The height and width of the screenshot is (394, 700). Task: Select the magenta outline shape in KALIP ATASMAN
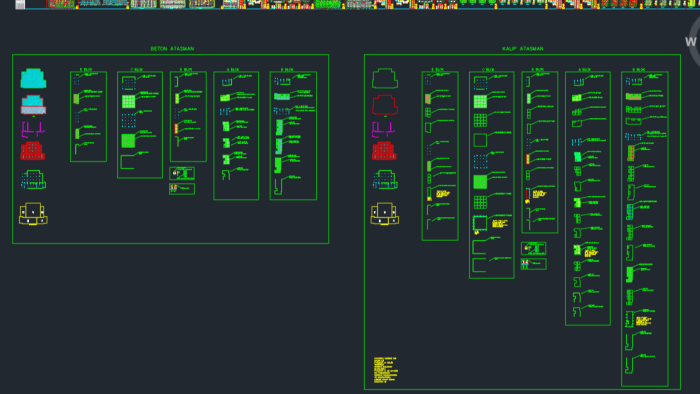coord(384,130)
